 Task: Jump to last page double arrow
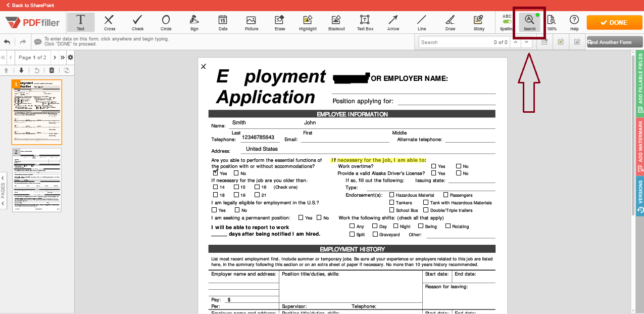[63, 57]
